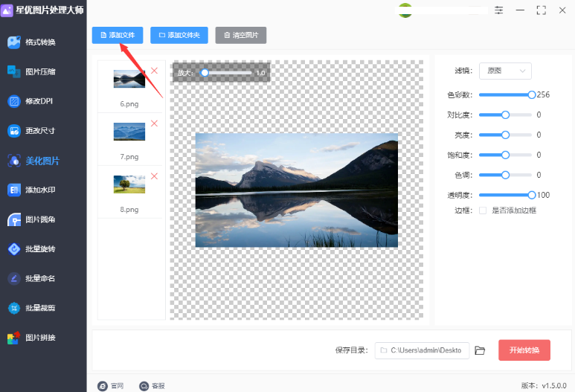This screenshot has height=392, width=575.
Task: Select the 美化图片 sidebar icon
Action: tap(14, 161)
